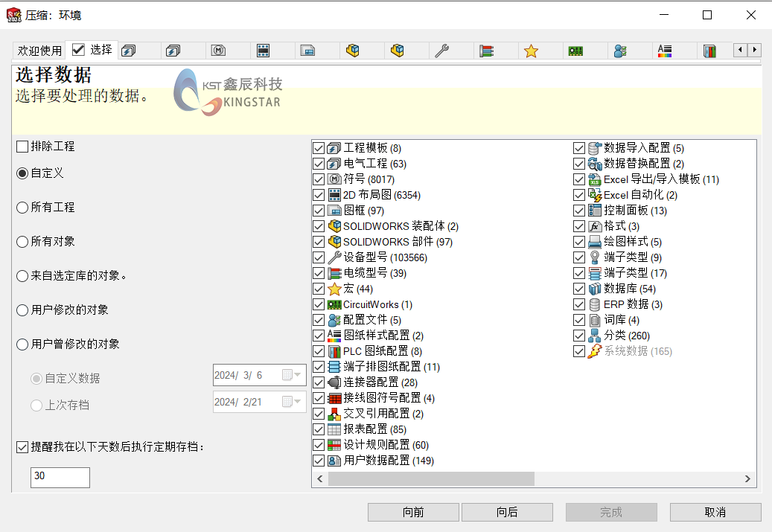
Task: Select the 所有工程 radio button
Action: click(x=22, y=208)
